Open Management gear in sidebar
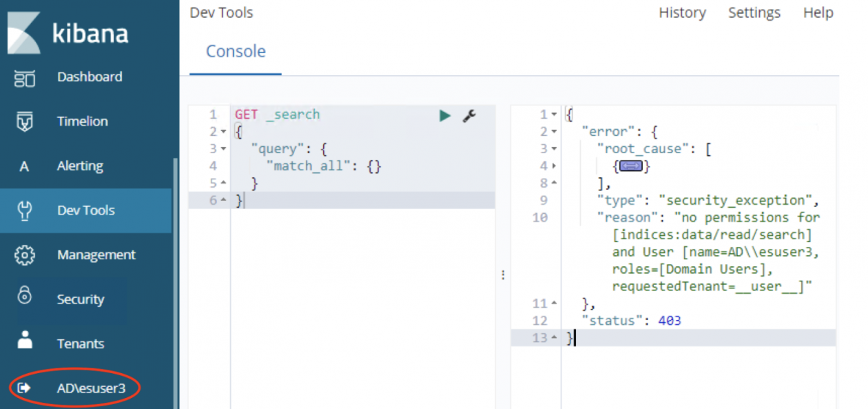Image resolution: width=868 pixels, height=409 pixels. (25, 255)
